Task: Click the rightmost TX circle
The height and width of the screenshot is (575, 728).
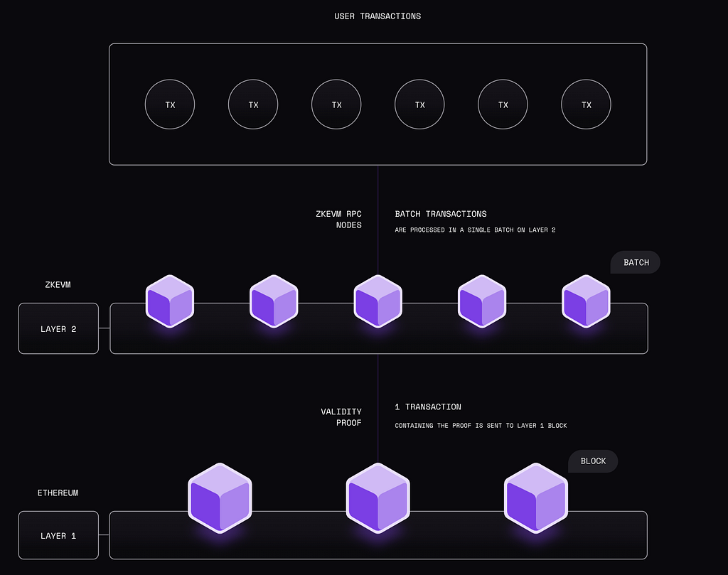Action: pyautogui.click(x=586, y=104)
